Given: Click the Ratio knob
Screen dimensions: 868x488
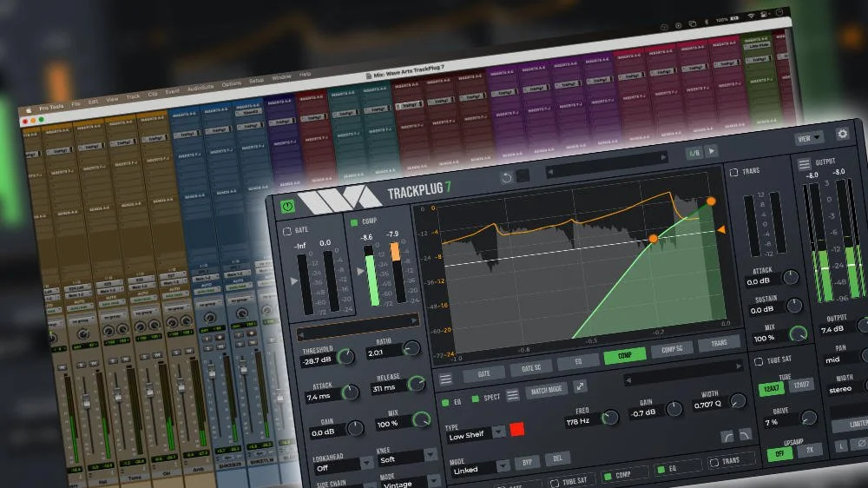Looking at the screenshot, I should click(x=411, y=348).
